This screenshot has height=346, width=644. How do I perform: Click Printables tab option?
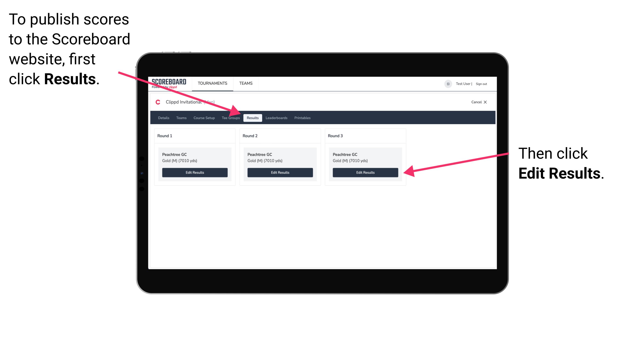pos(302,118)
